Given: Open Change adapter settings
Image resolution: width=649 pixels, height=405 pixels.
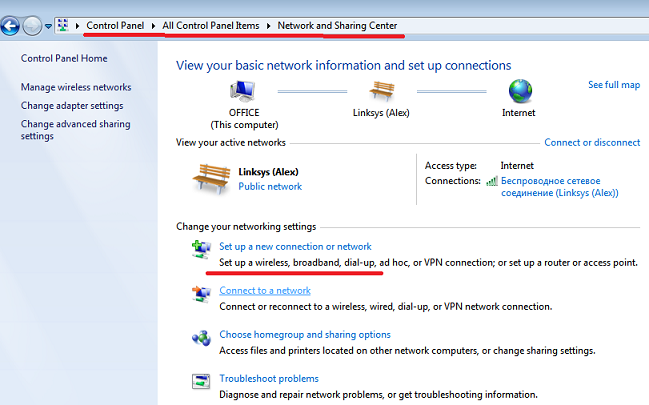Looking at the screenshot, I should point(72,106).
